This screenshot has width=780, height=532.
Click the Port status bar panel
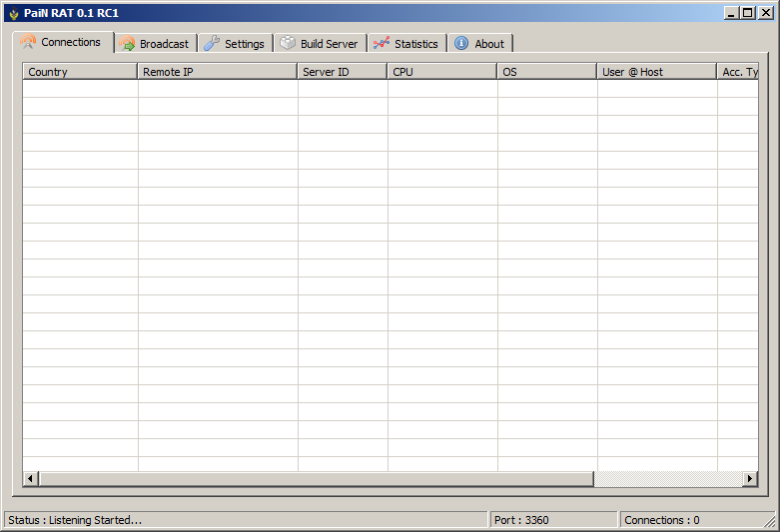(553, 520)
